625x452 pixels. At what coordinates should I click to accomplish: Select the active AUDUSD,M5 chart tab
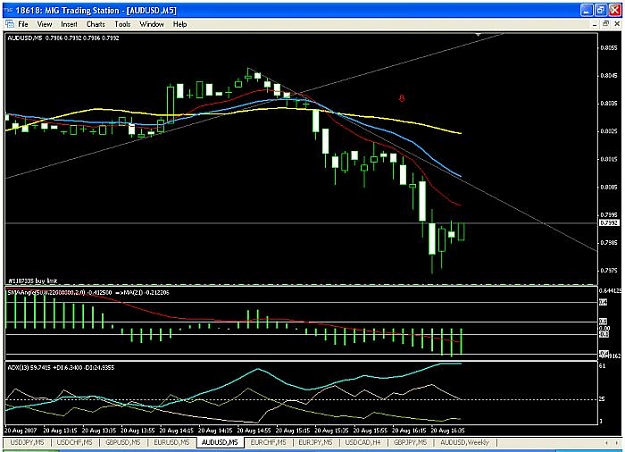[220, 442]
